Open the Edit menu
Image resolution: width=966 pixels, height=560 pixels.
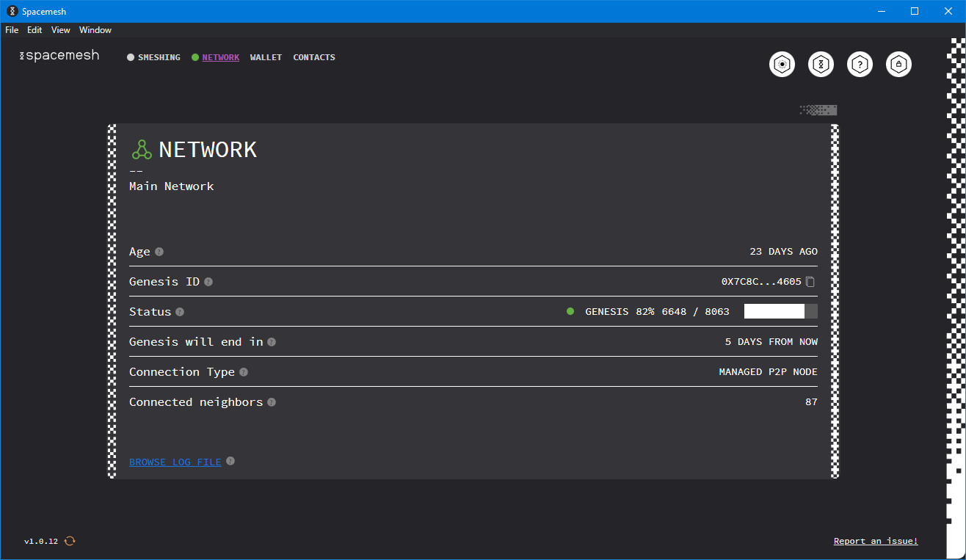click(34, 30)
